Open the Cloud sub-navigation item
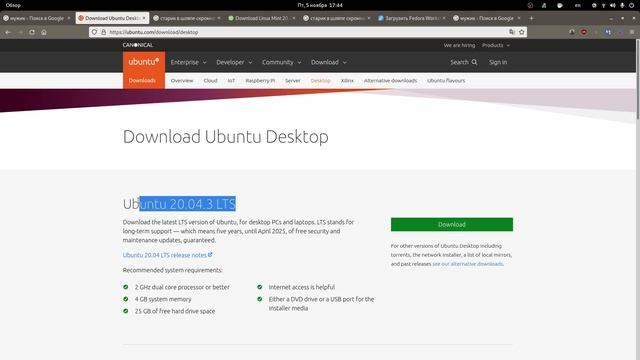 (210, 80)
